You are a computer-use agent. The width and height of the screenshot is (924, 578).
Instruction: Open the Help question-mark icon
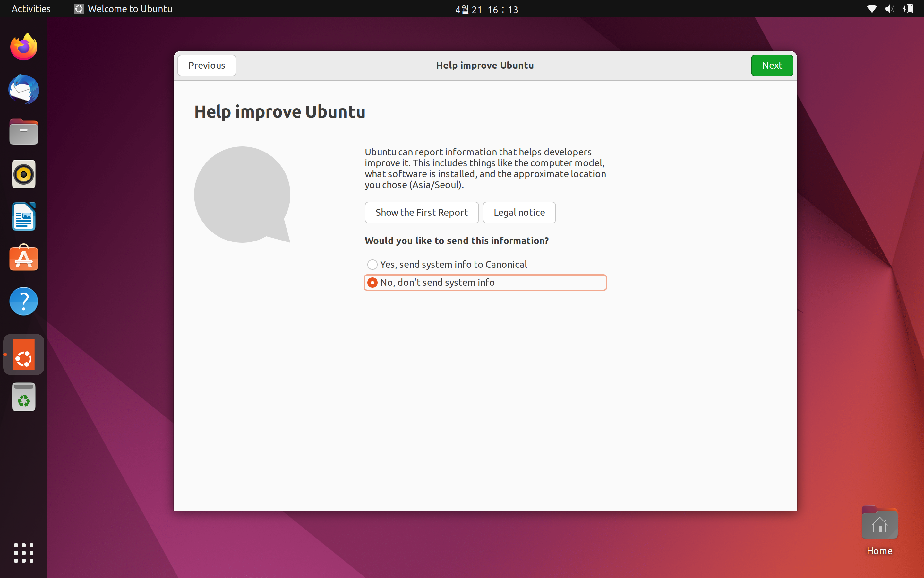point(24,301)
